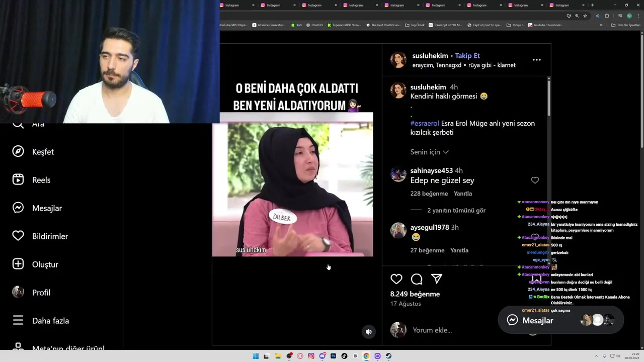Share the post with the paper plane icon
Viewport: 644px width, 362px height.
[x=437, y=279]
